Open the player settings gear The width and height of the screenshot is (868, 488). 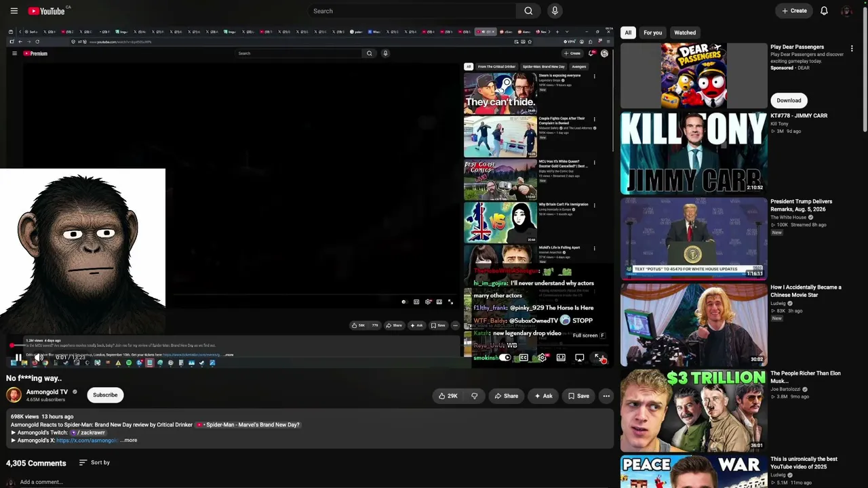tap(542, 357)
